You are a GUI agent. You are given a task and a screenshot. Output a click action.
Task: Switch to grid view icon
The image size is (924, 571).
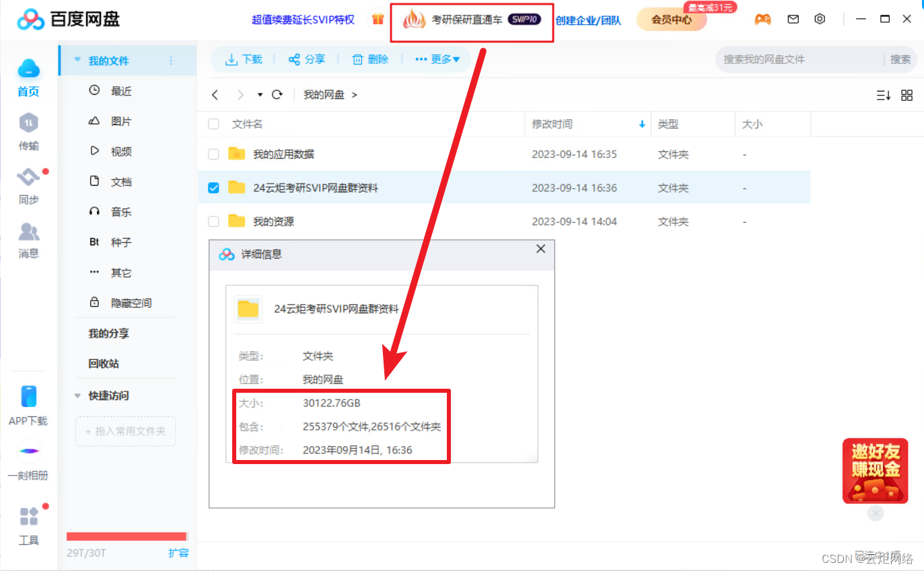click(x=907, y=95)
